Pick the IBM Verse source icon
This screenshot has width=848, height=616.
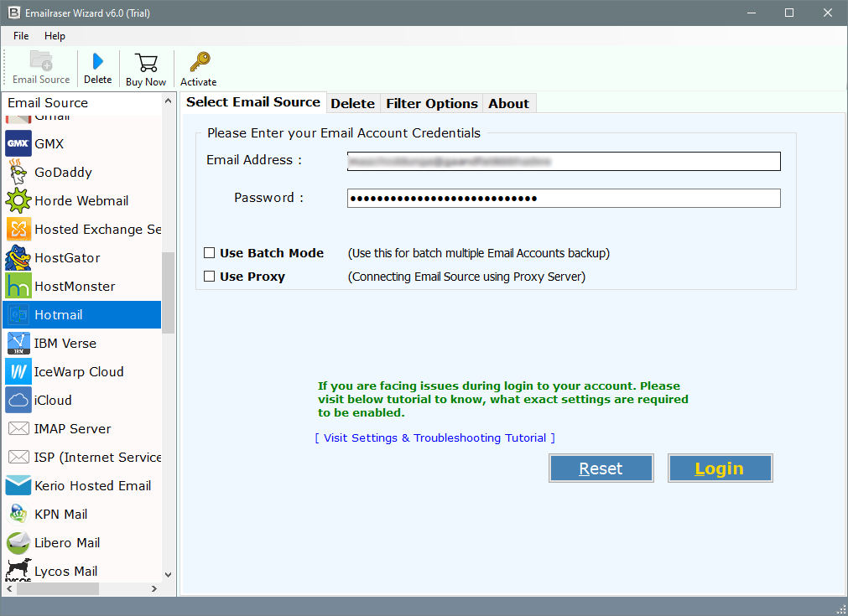(x=18, y=344)
